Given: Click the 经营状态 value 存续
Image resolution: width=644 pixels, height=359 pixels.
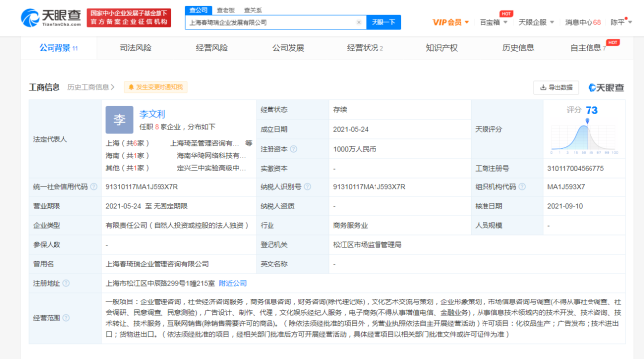Looking at the screenshot, I should (x=340, y=110).
